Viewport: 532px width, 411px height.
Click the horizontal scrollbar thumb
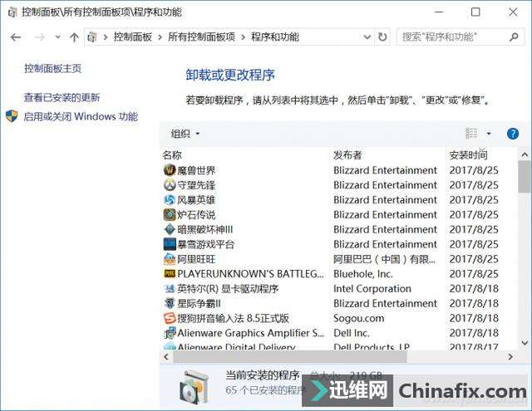point(290,356)
